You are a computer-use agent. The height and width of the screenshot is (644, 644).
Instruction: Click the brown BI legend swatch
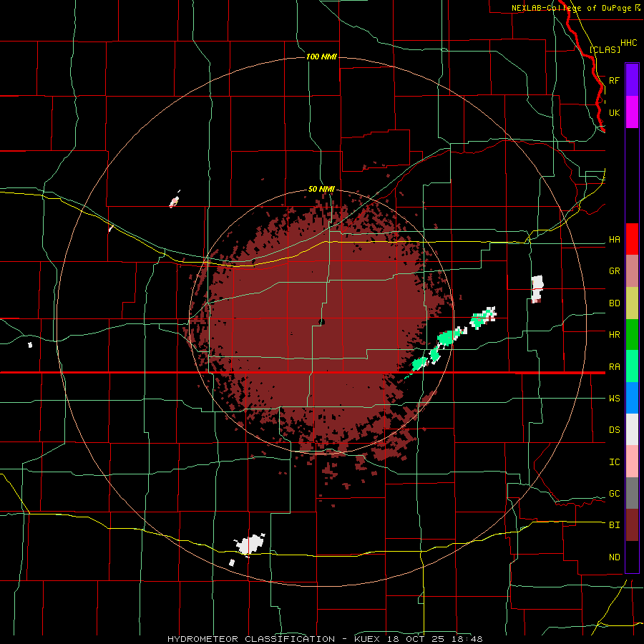[632, 525]
